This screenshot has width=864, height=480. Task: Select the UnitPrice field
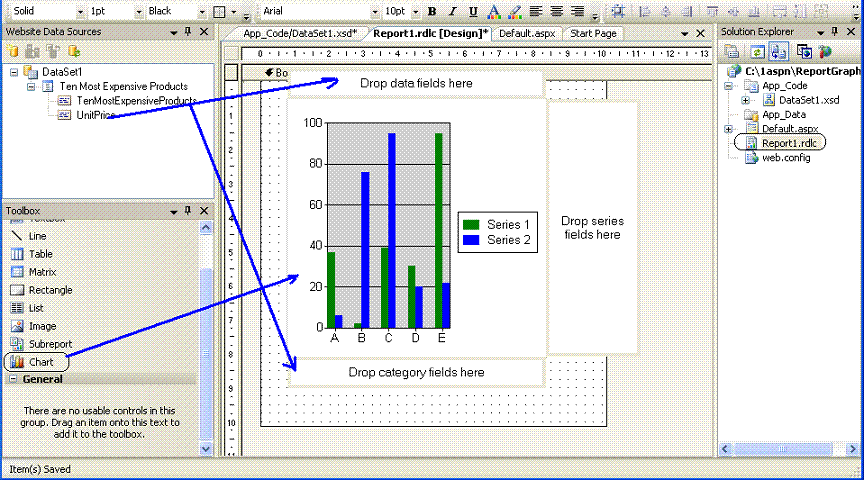pyautogui.click(x=95, y=115)
